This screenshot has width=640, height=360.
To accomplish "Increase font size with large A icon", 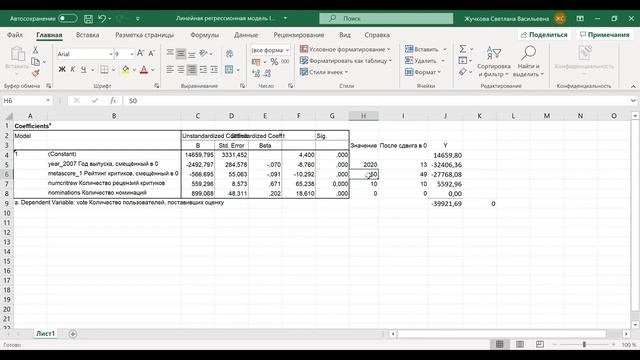I will coord(140,53).
